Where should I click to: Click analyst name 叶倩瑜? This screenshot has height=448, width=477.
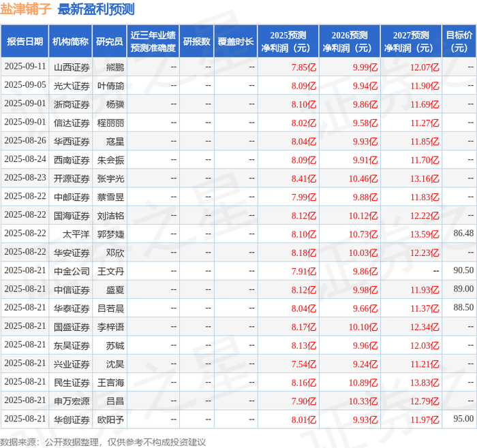pyautogui.click(x=110, y=86)
